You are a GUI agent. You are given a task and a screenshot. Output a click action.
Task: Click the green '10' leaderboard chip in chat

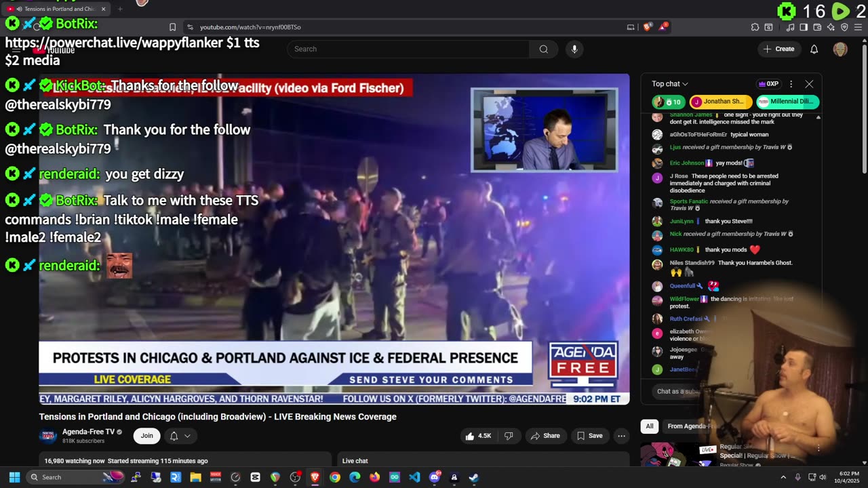pos(669,102)
